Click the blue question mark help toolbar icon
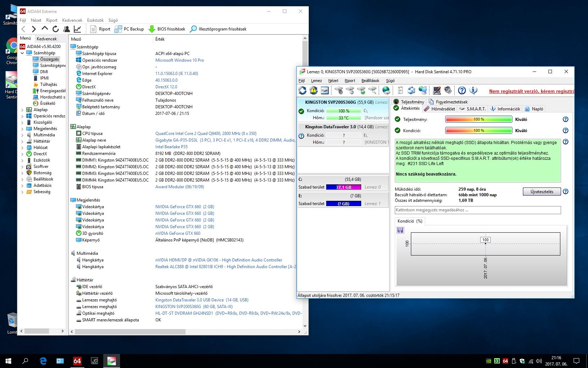588x368 pixels. [462, 90]
